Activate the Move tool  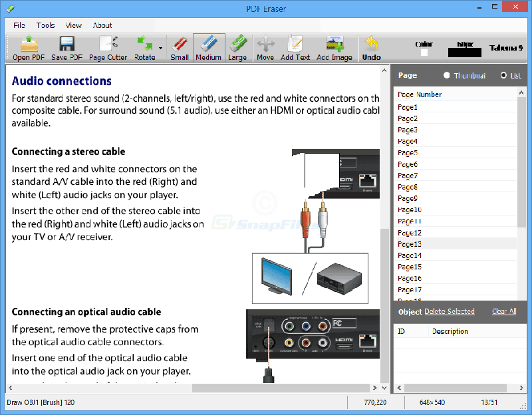point(265,48)
